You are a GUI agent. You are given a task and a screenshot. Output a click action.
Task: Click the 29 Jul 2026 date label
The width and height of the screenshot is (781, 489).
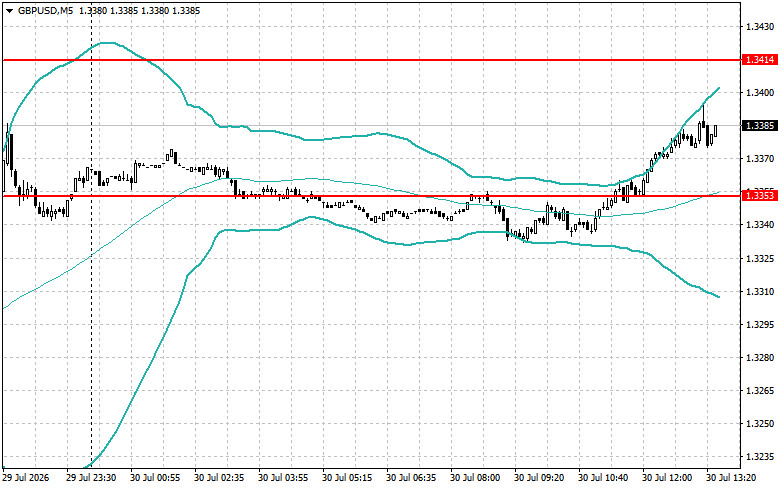pos(26,478)
